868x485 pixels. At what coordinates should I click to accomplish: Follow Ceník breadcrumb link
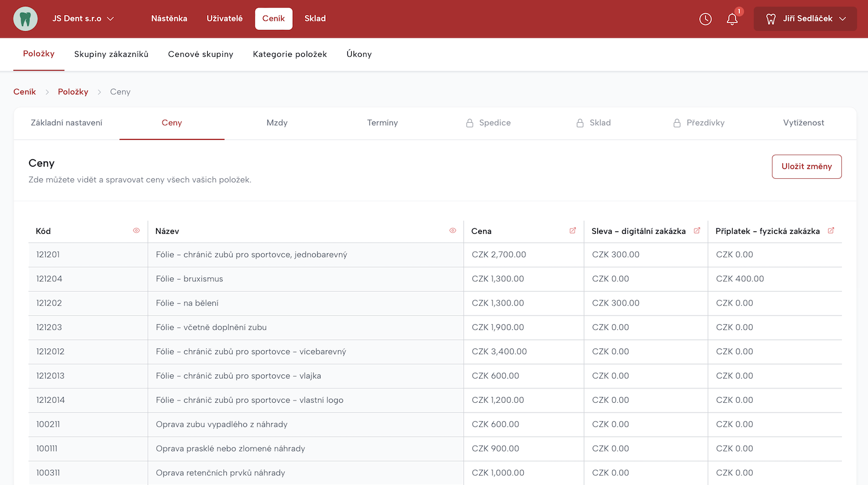click(25, 92)
